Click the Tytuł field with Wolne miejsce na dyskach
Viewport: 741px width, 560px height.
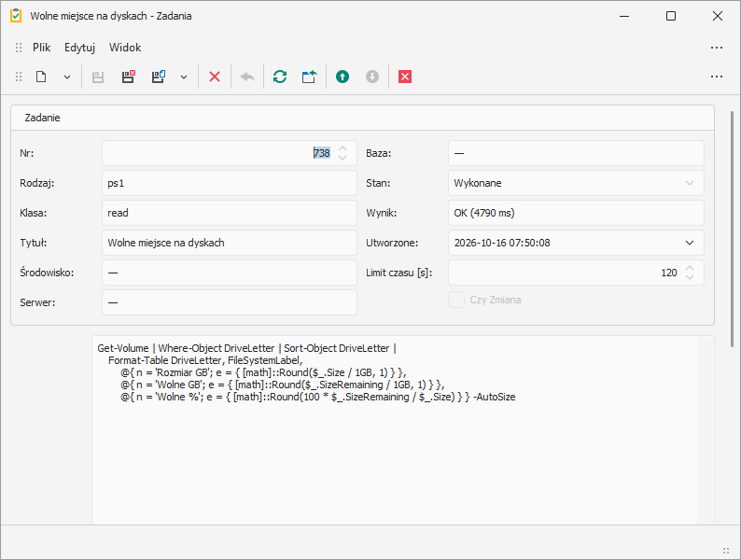pos(230,243)
